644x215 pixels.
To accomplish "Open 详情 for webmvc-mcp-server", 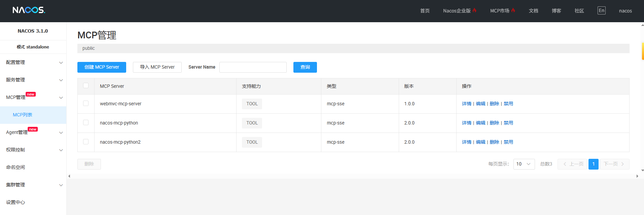I will (x=467, y=104).
